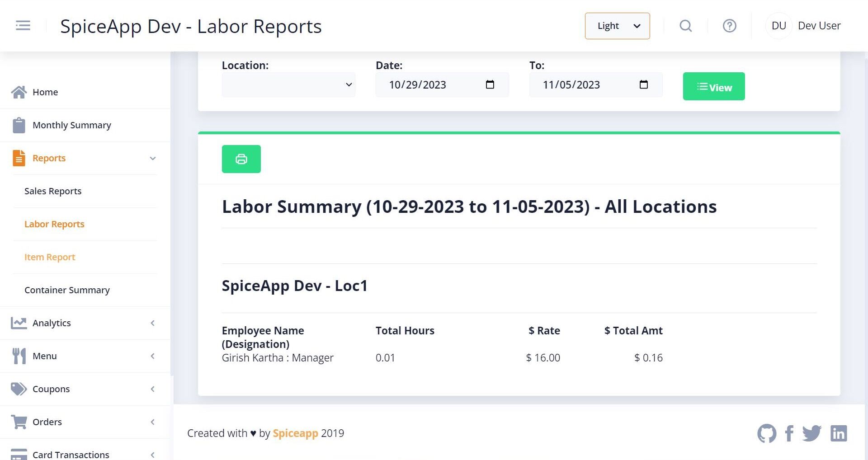This screenshot has height=460, width=868.
Task: Open the Light theme dropdown
Action: 618,26
